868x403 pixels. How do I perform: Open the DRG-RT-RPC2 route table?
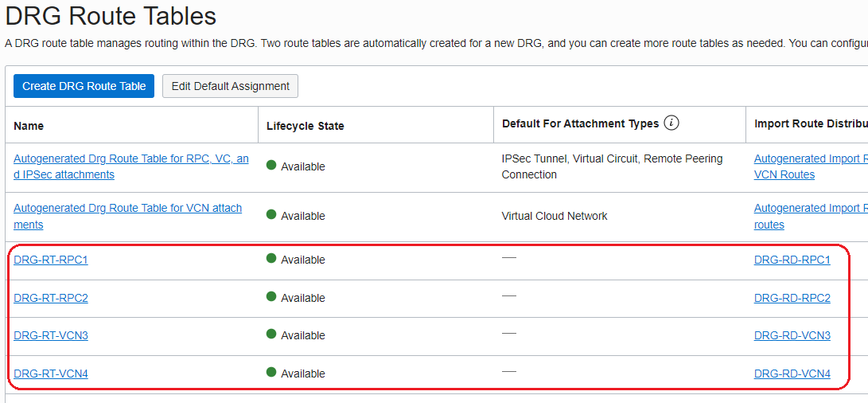point(51,299)
